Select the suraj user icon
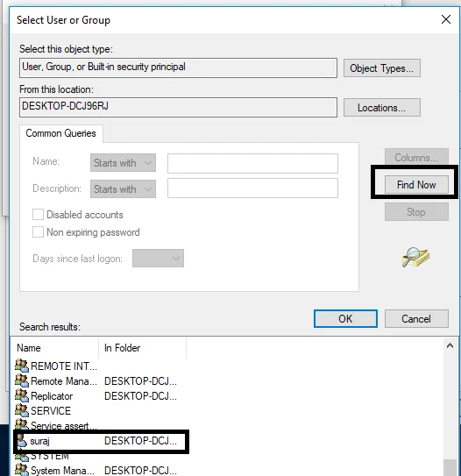Image resolution: width=461 pixels, height=476 pixels. [x=22, y=440]
